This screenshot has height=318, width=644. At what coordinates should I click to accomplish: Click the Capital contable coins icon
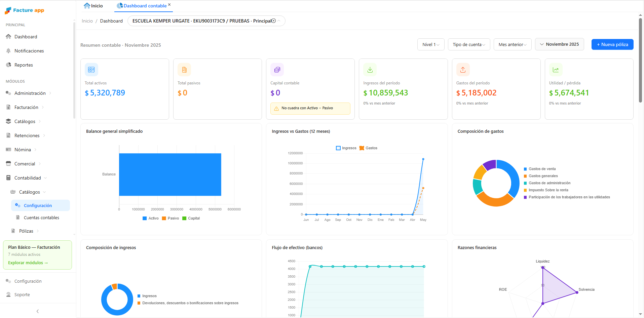[277, 70]
